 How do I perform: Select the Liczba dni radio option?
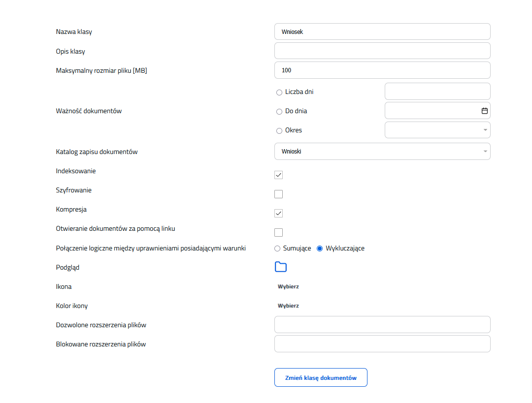[279, 92]
